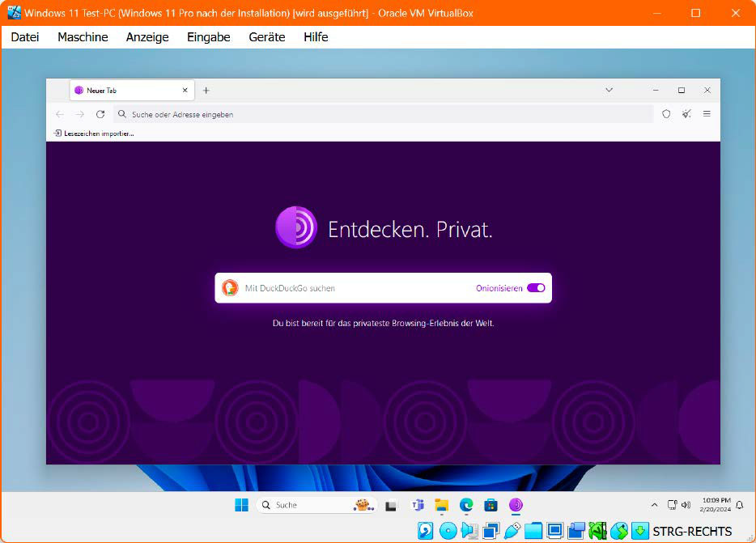756x543 pixels.
Task: Click the VirtualBox shared folders status icon
Action: 533,531
